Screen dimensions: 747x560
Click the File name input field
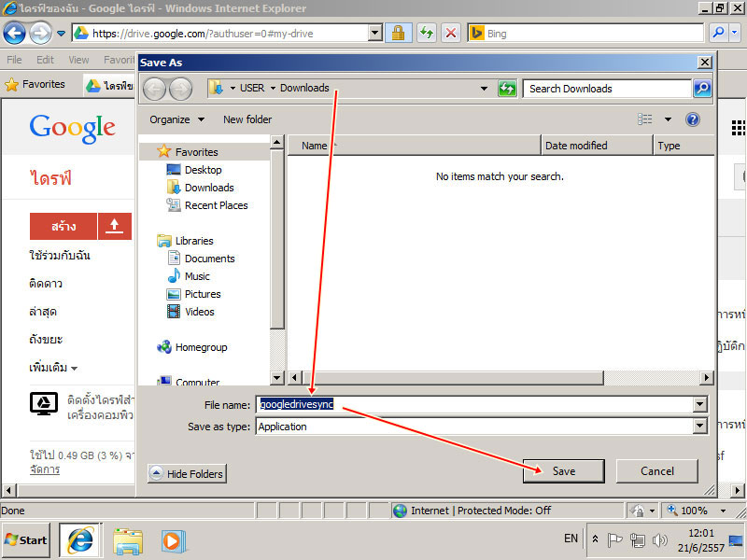(475, 405)
